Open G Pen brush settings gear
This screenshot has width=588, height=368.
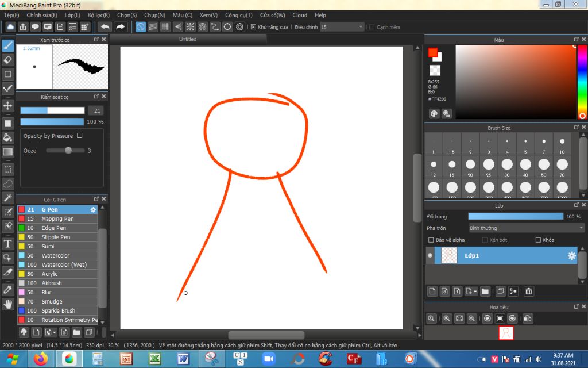93,209
